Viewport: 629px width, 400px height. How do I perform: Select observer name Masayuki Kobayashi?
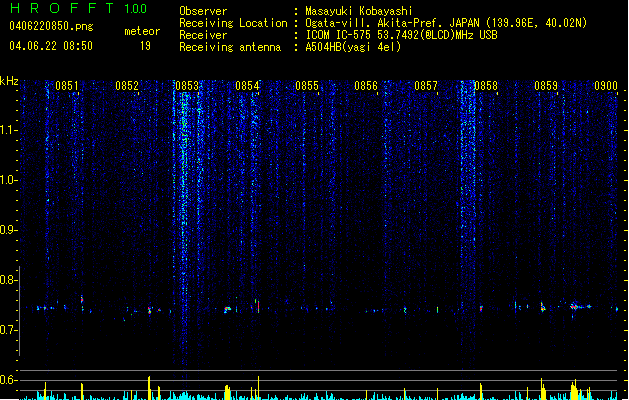pyautogui.click(x=359, y=11)
